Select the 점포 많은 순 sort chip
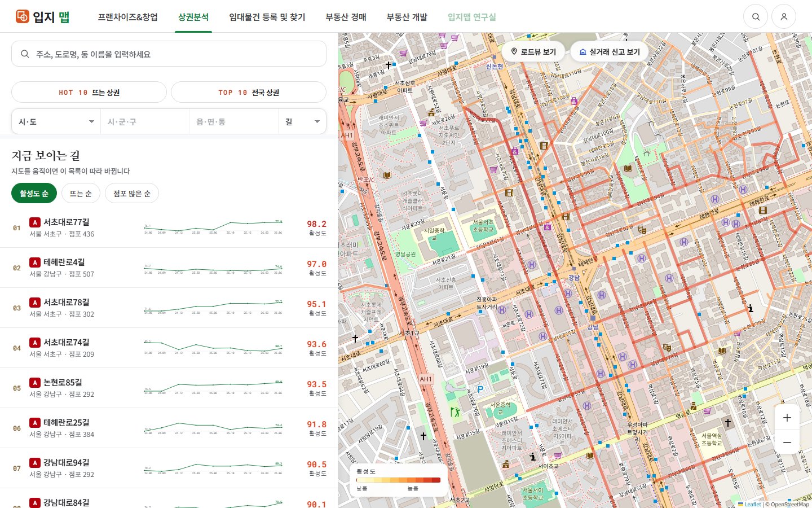 (132, 193)
